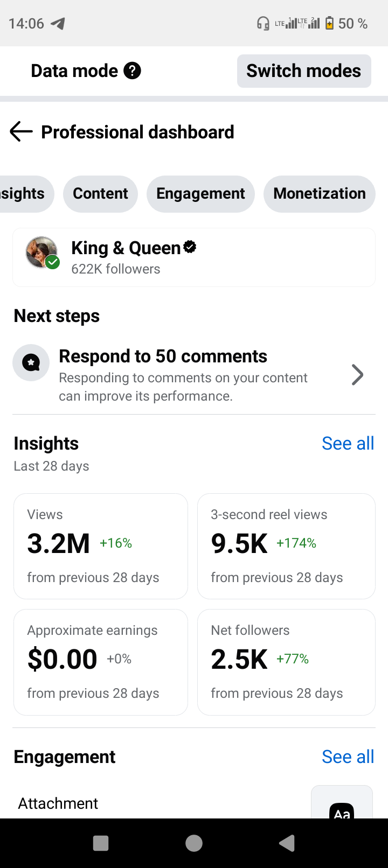Screen dimensions: 388x868
Task: Select the Monetization tab
Action: [x=320, y=194]
